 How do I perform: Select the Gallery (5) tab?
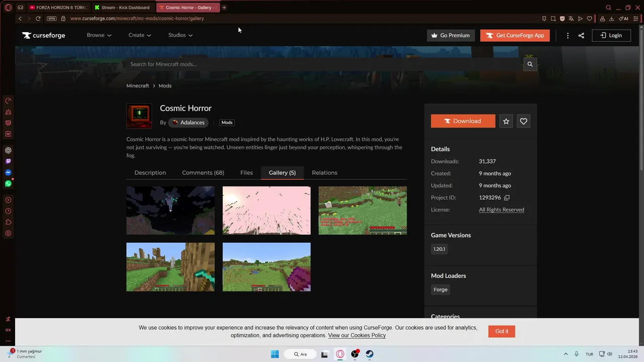282,172
